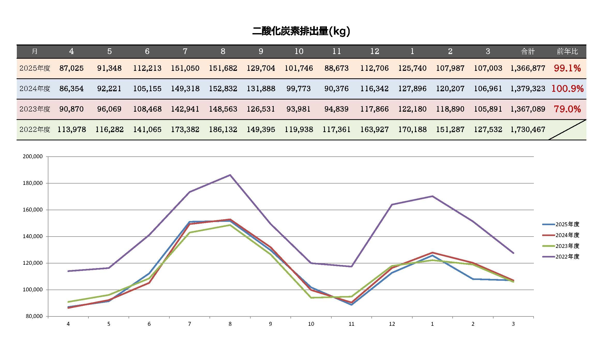
Task: Click the 2022年度 total 1,730,467 cell
Action: [528, 130]
